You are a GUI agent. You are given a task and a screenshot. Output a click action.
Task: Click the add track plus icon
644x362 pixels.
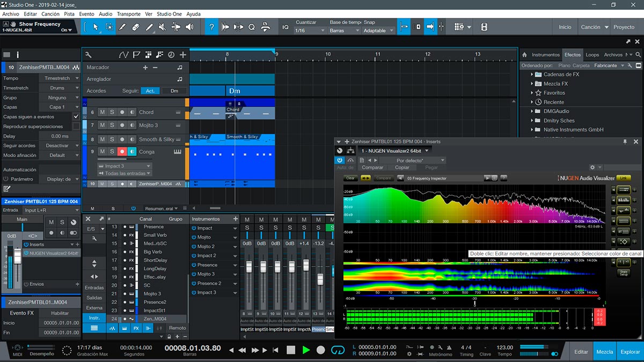tap(183, 55)
